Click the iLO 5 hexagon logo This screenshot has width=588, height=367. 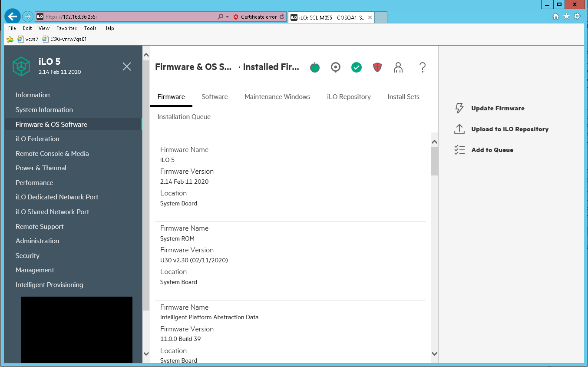pos(21,66)
